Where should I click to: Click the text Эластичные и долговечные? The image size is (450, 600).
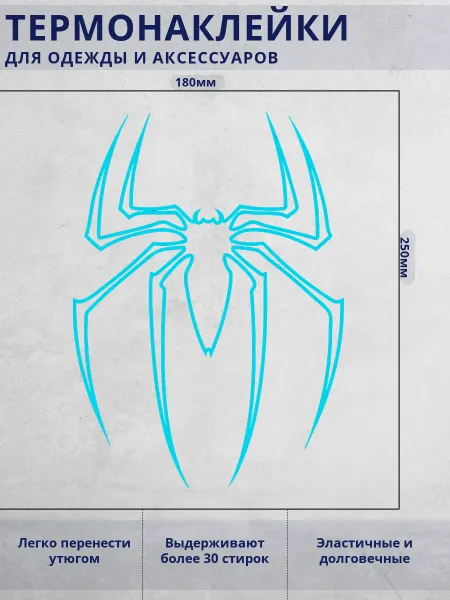pyautogui.click(x=364, y=551)
